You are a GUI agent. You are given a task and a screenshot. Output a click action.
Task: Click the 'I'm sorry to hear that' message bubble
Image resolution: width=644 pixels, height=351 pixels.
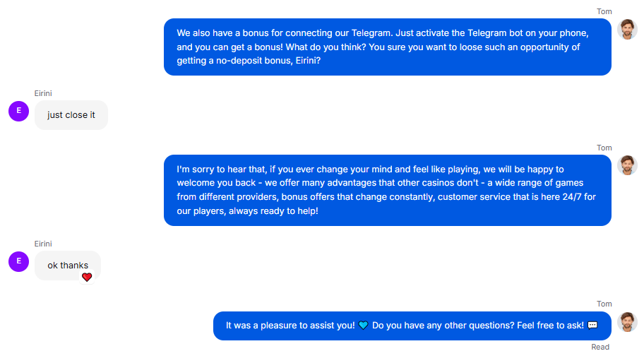click(387, 190)
